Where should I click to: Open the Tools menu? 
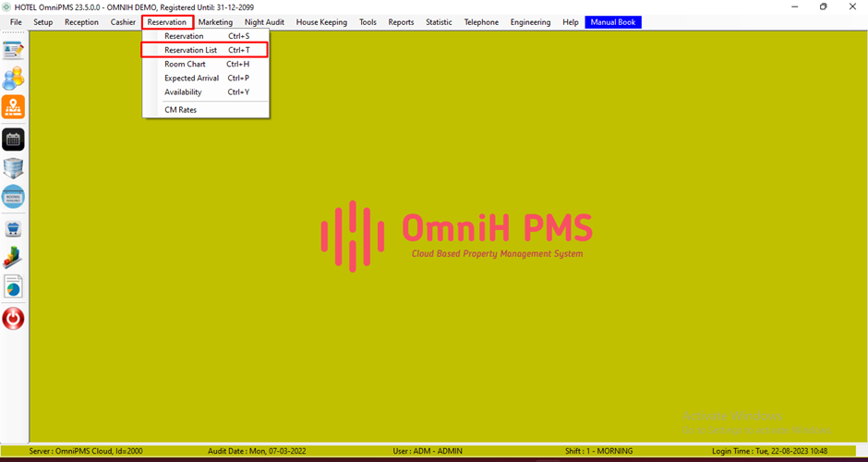[368, 22]
